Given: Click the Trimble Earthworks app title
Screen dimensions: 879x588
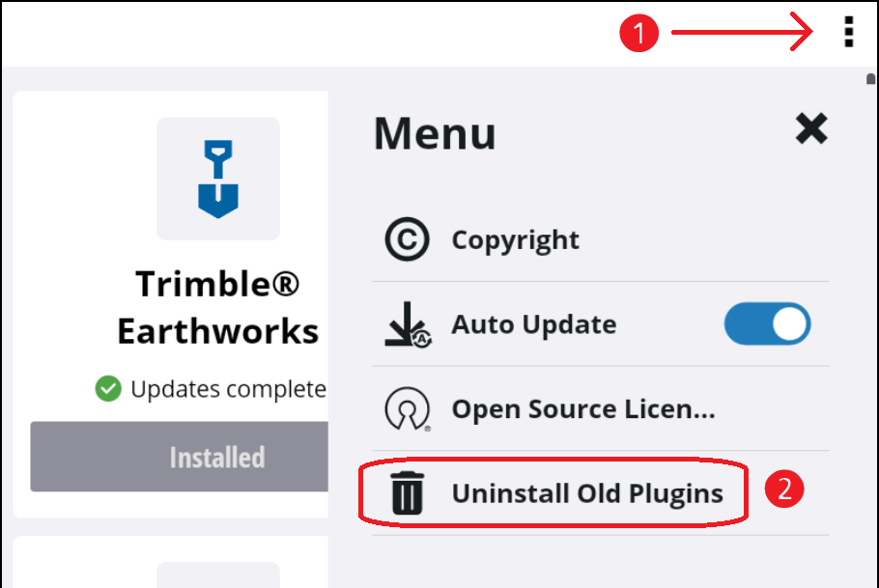Looking at the screenshot, I should tap(218, 308).
